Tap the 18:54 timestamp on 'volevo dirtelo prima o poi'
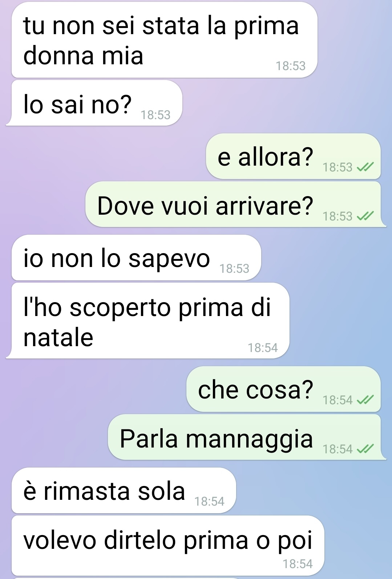392x579 pixels. [x=298, y=564]
